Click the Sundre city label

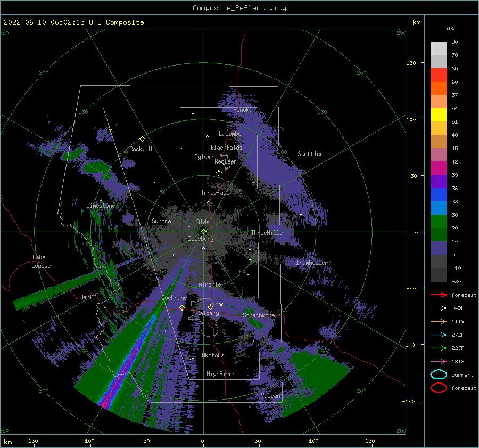pyautogui.click(x=161, y=221)
